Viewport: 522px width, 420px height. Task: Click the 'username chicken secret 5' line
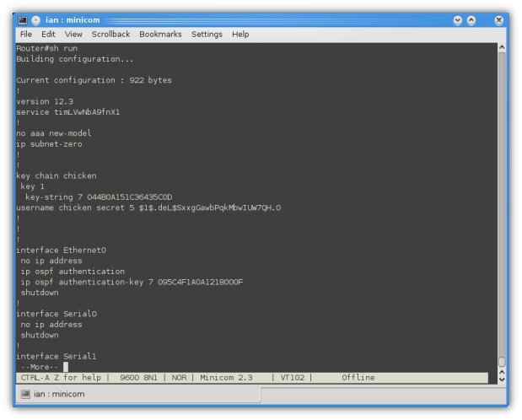click(x=148, y=207)
